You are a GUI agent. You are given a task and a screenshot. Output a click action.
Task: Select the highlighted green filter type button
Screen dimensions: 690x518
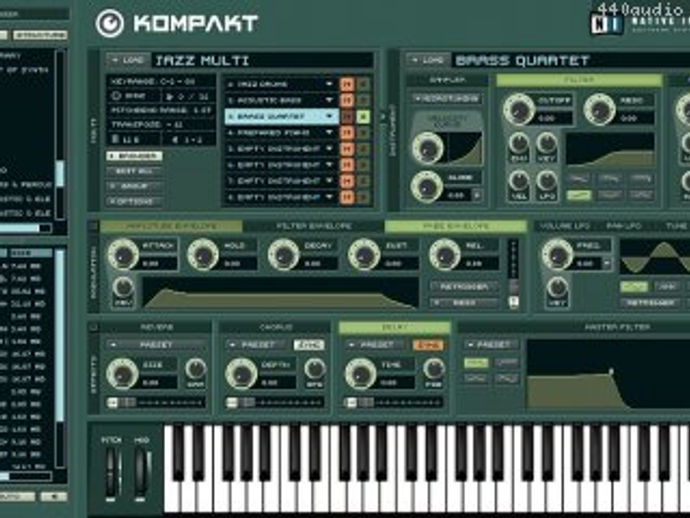(x=579, y=195)
